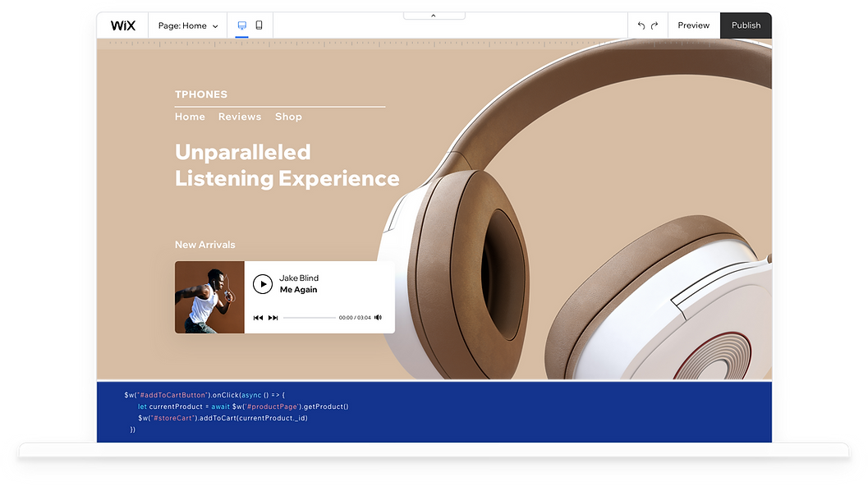The width and height of the screenshot is (868, 487).
Task: Preview the website
Action: [693, 25]
